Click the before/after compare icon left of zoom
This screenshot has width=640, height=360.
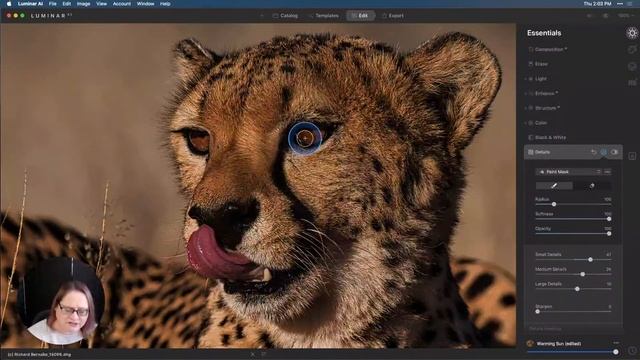[606, 16]
